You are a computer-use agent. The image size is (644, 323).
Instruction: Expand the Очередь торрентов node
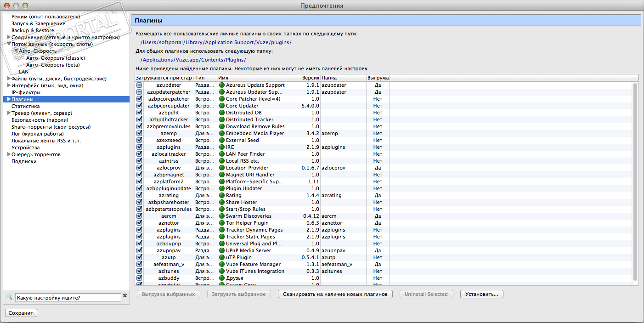pos(9,154)
